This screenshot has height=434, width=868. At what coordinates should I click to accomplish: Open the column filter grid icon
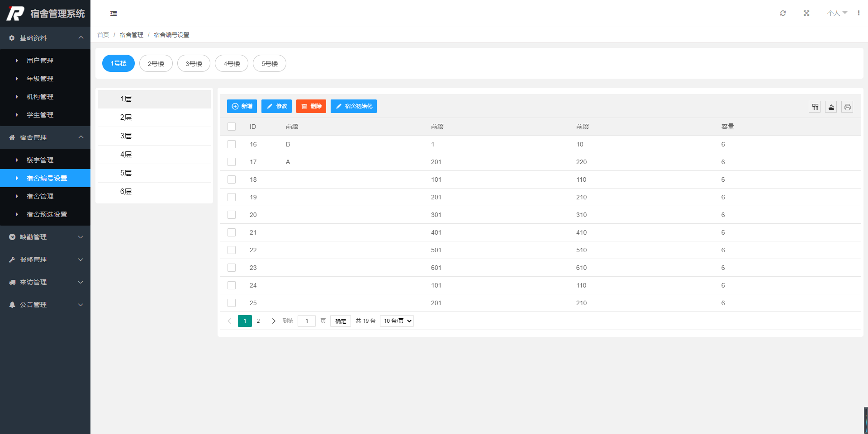pos(815,107)
